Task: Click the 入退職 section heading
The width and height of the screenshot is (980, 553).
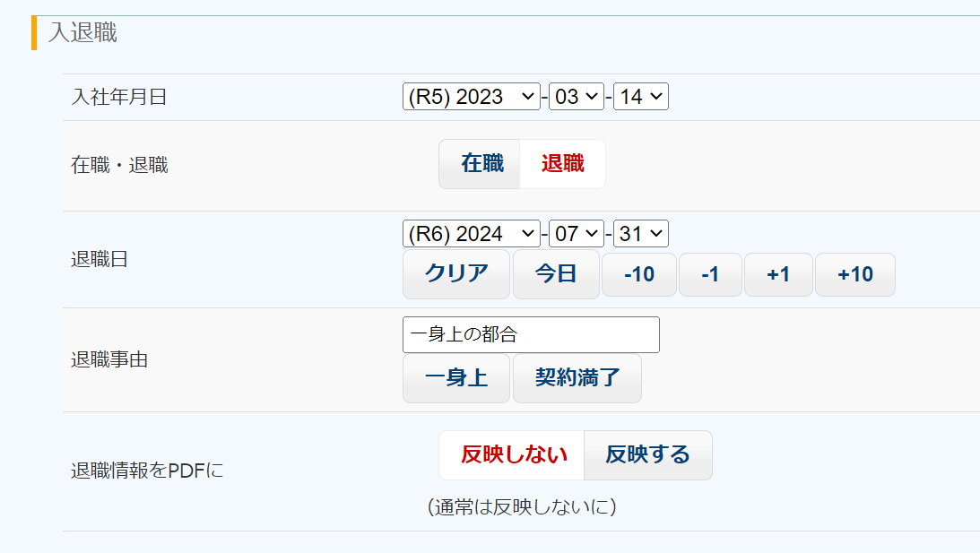Action: coord(82,33)
